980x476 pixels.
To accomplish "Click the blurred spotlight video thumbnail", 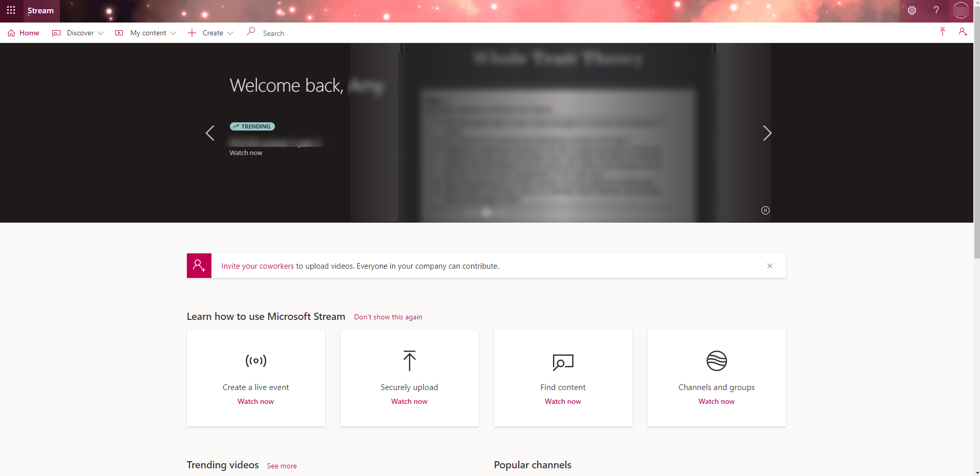I will [x=560, y=133].
